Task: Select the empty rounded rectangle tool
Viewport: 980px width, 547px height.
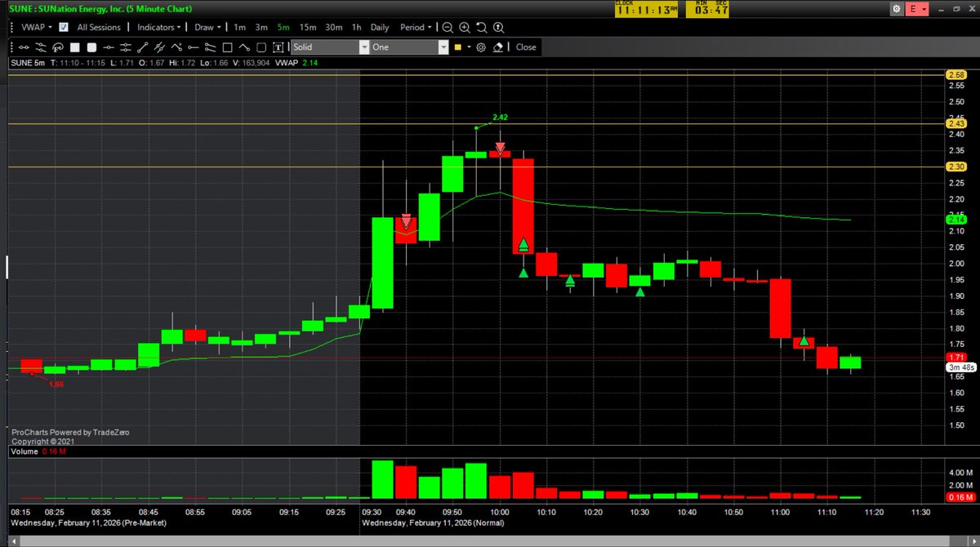Action: (x=261, y=47)
